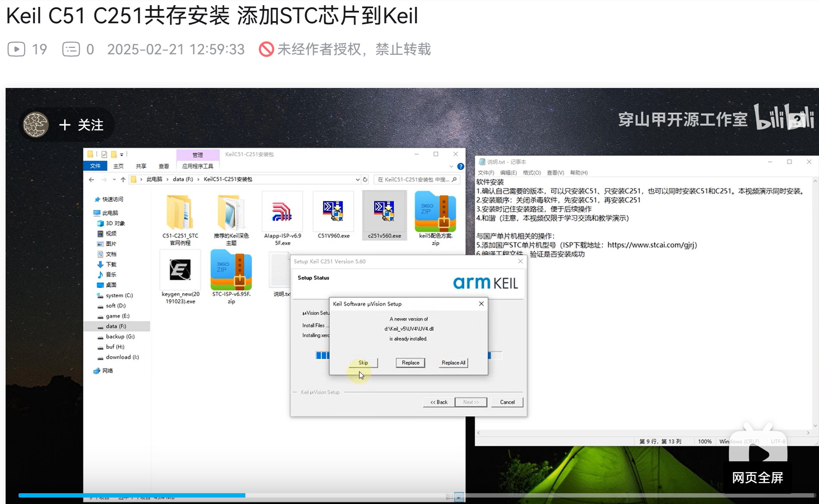The width and height of the screenshot is (819, 504).
Task: Select the keygen_new exe file icon
Action: pyautogui.click(x=180, y=270)
